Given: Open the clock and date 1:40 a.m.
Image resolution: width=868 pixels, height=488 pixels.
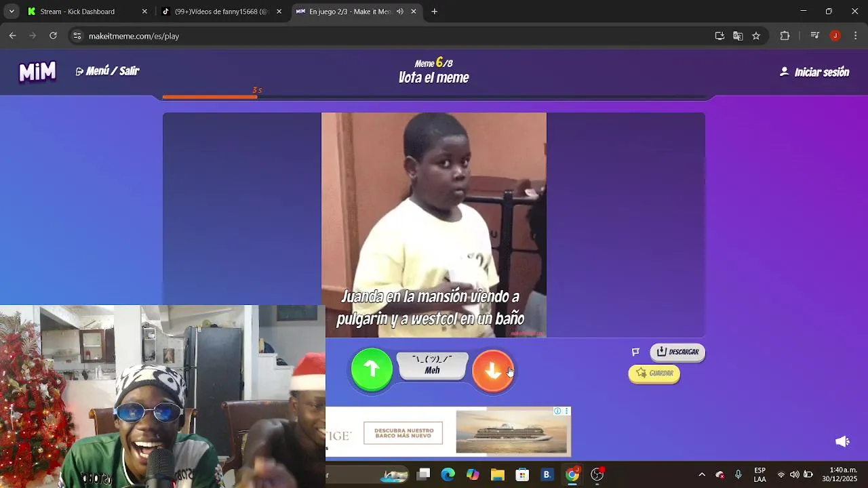Looking at the screenshot, I should [x=841, y=474].
